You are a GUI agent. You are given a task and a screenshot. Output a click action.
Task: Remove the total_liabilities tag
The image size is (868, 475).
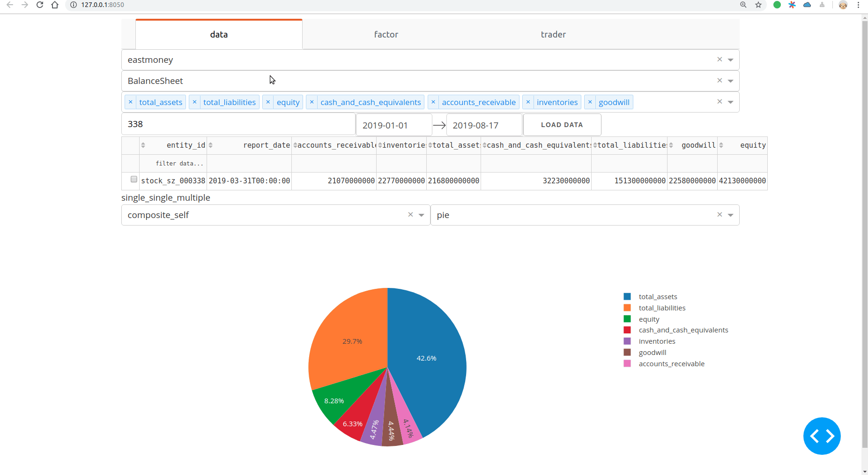coord(194,102)
